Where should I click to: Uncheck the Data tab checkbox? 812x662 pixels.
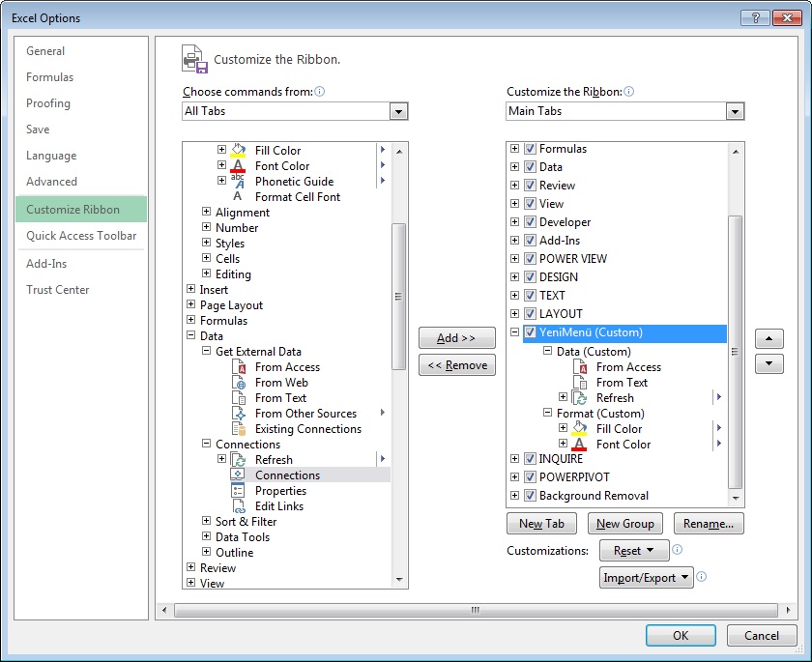(x=530, y=166)
